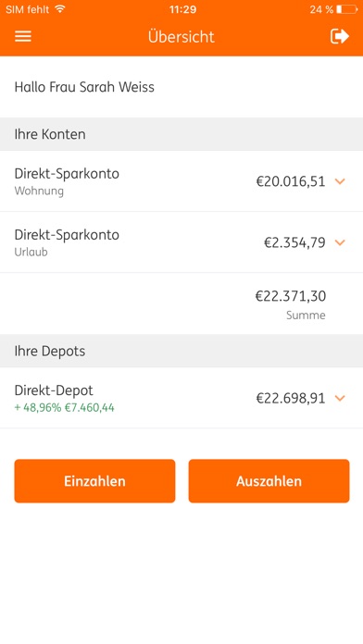Image resolution: width=363 pixels, height=644 pixels.
Task: Expand the Direkt-Depot chevron
Action: [x=340, y=398]
